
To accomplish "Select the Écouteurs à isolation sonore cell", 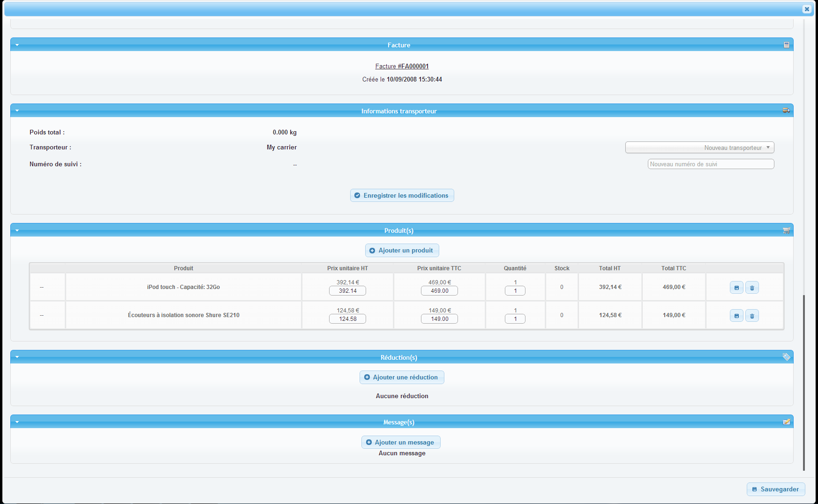I will (x=183, y=315).
